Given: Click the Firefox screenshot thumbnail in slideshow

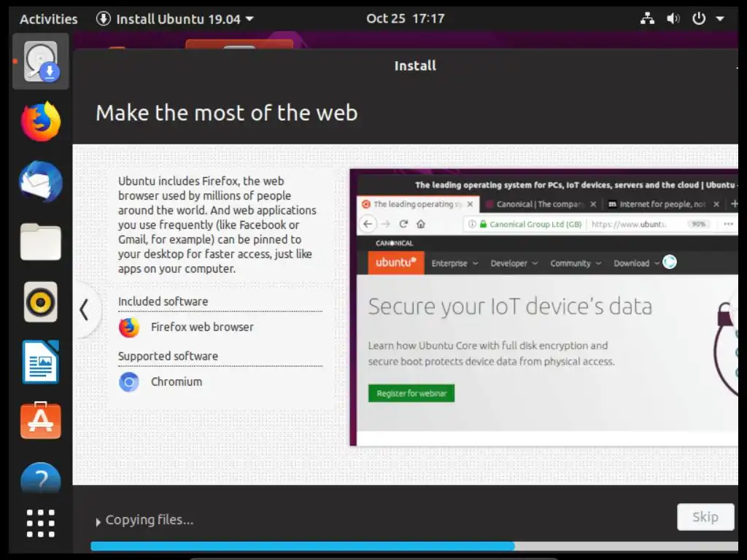Looking at the screenshot, I should (x=543, y=308).
